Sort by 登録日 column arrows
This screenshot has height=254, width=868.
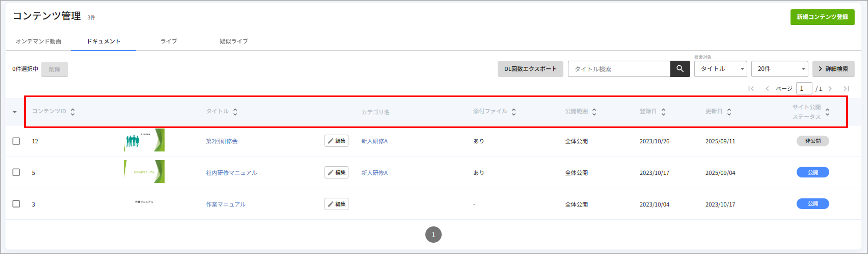(663, 112)
